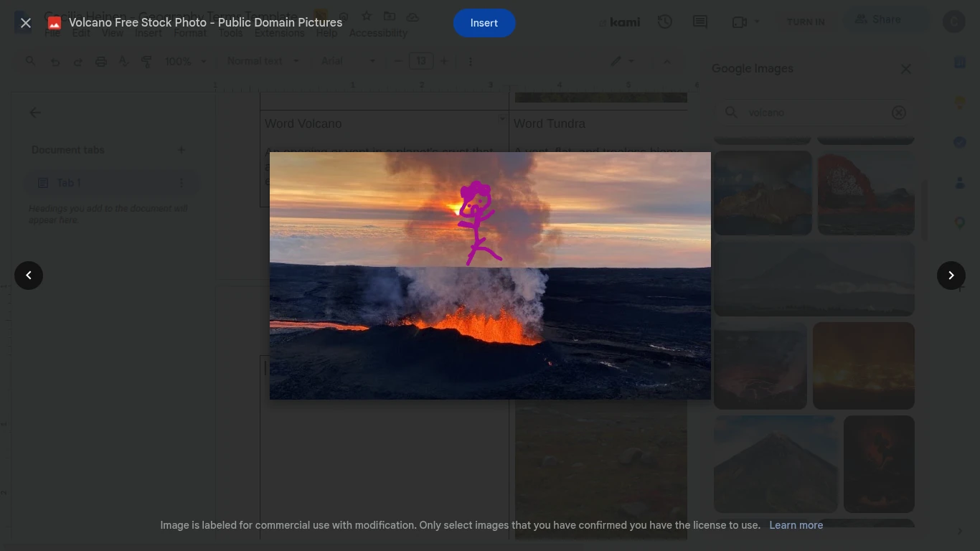Close the image preview overlay
This screenshot has width=980, height=551.
pos(26,23)
